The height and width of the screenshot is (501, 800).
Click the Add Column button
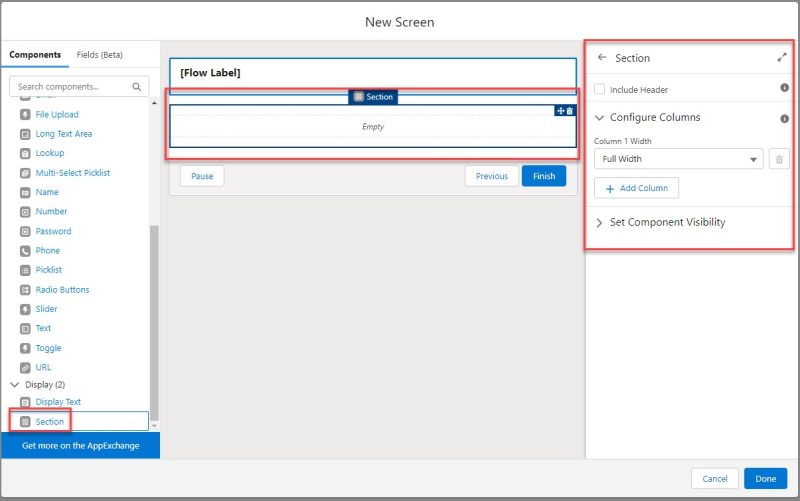636,188
